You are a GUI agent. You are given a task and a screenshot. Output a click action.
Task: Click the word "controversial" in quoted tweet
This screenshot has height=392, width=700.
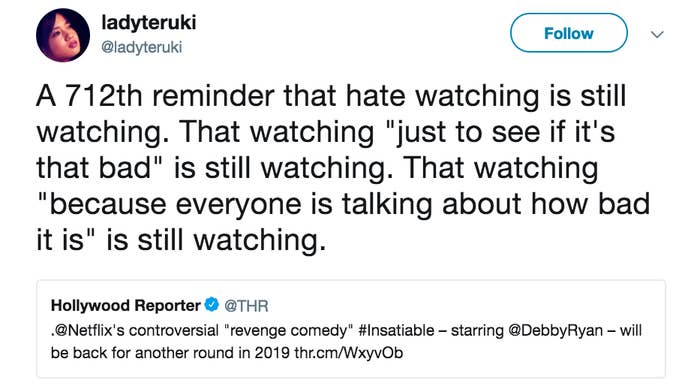tap(174, 330)
